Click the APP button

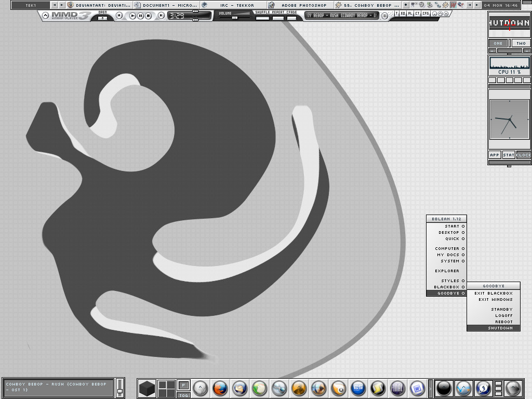[495, 155]
